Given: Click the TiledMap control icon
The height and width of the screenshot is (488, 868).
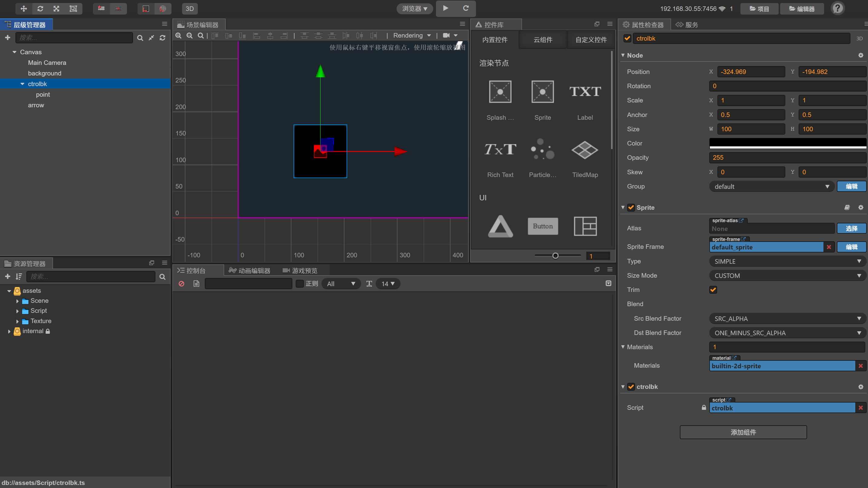Looking at the screenshot, I should pos(585,150).
